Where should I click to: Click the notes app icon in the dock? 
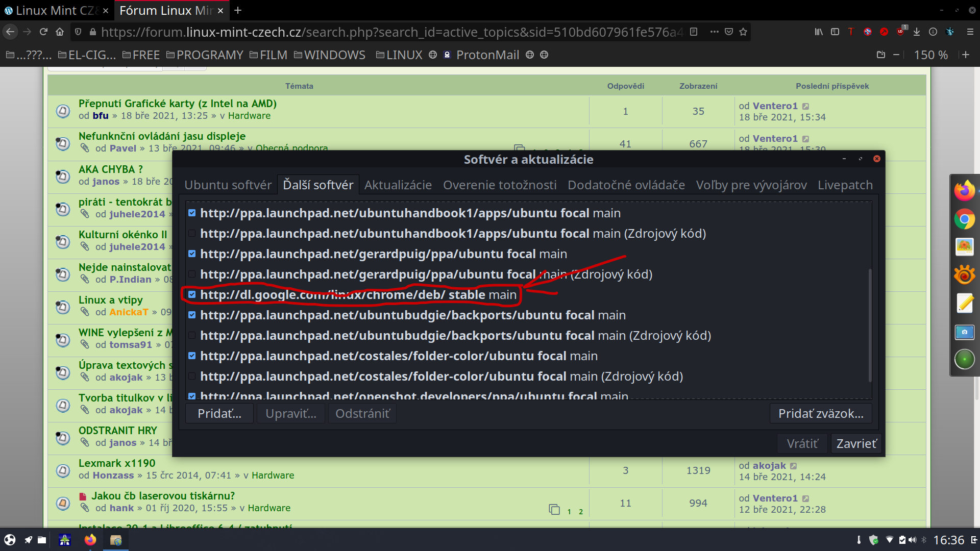(964, 303)
